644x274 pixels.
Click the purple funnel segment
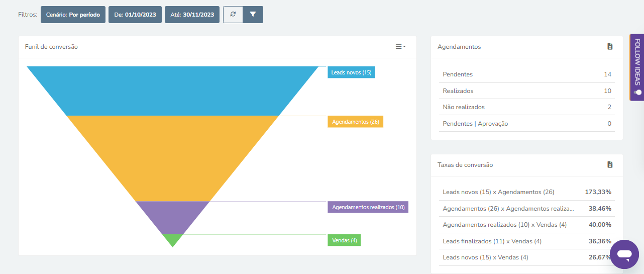click(x=173, y=216)
